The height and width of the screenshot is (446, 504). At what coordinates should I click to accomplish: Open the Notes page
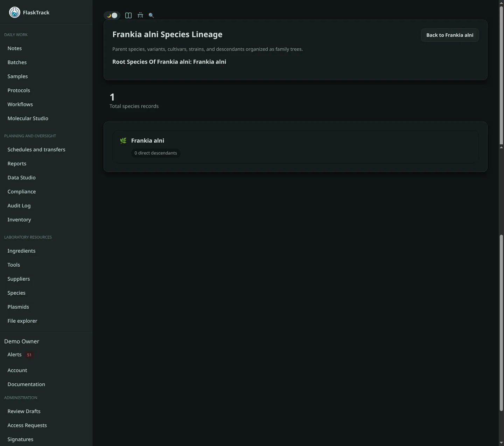tap(15, 48)
